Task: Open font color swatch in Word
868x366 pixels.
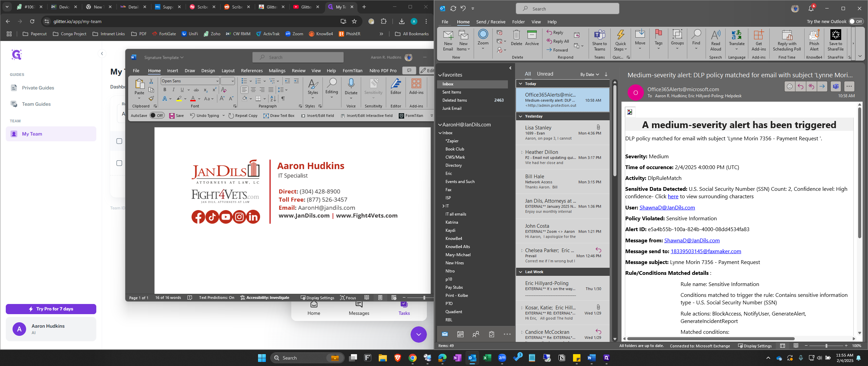Action: click(193, 99)
